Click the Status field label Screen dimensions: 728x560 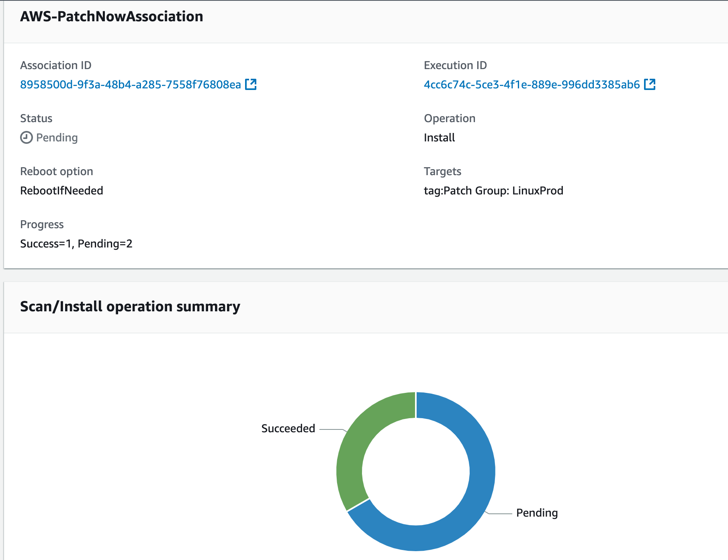click(36, 118)
